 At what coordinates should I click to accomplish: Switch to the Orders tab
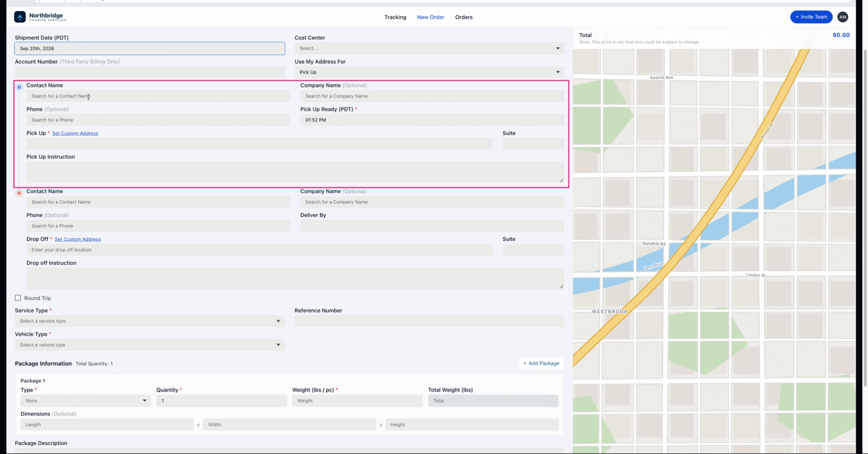point(464,17)
